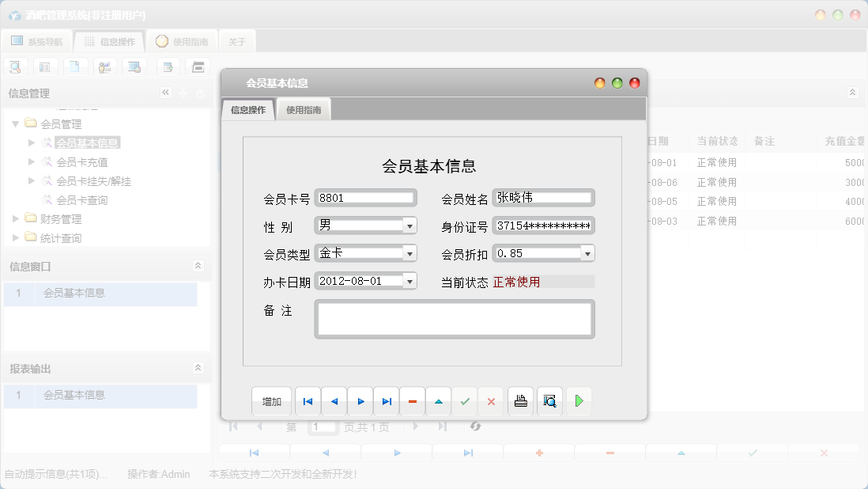
Task: Go to the next record arrow icon
Action: (x=360, y=401)
